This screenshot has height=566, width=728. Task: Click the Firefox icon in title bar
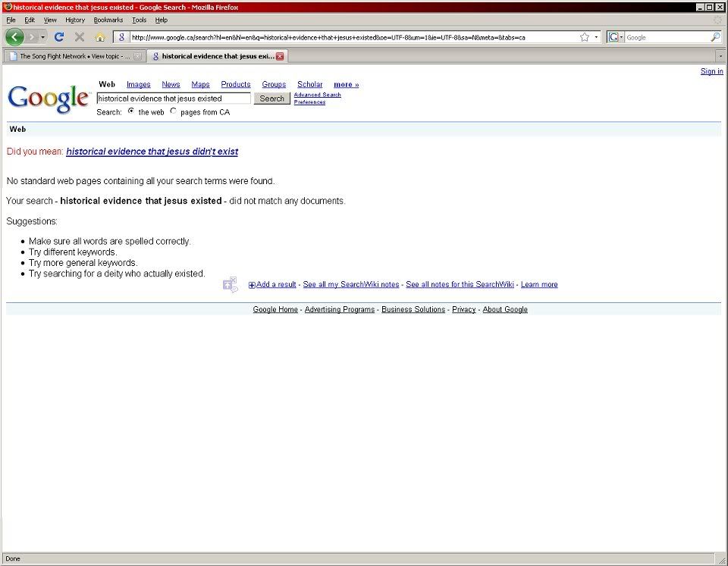[x=8, y=7]
